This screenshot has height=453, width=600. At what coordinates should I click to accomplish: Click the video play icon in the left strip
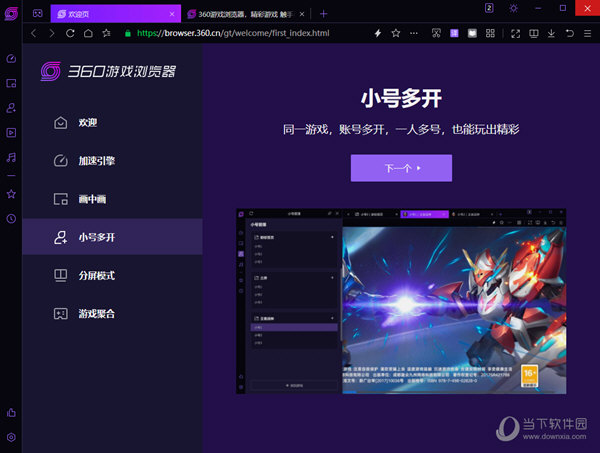click(x=11, y=132)
